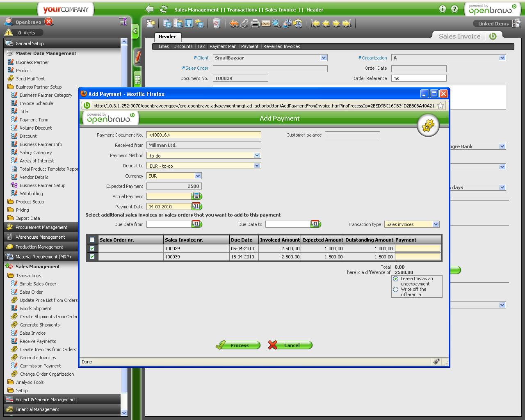Click the refresh icon in green header

pyautogui.click(x=163, y=9)
